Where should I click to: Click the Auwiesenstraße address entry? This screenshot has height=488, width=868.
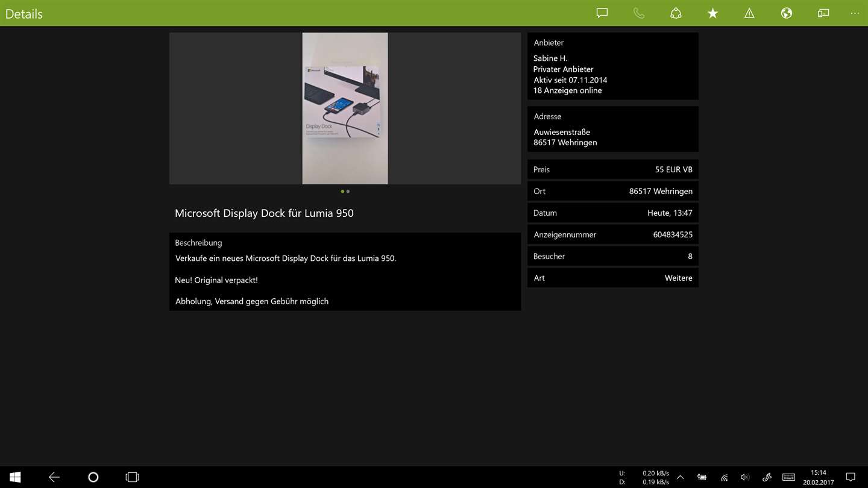[562, 132]
